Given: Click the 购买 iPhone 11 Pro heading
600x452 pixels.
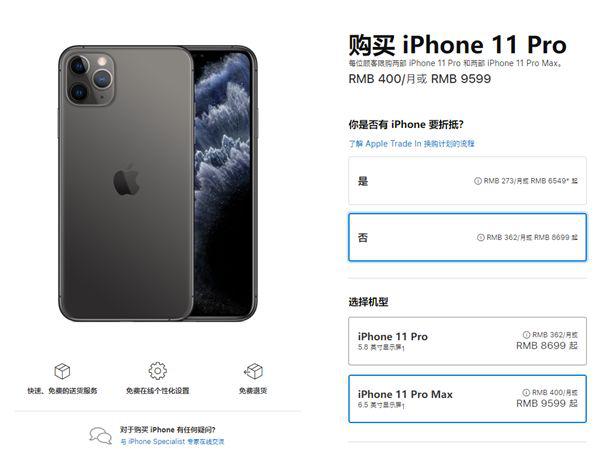Looking at the screenshot, I should [457, 45].
